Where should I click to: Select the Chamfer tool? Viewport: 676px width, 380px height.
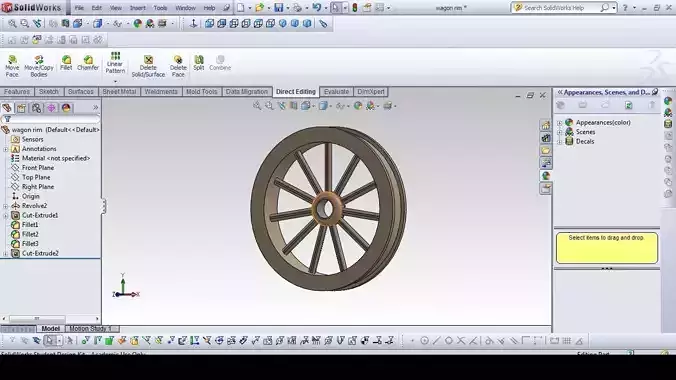click(x=88, y=63)
